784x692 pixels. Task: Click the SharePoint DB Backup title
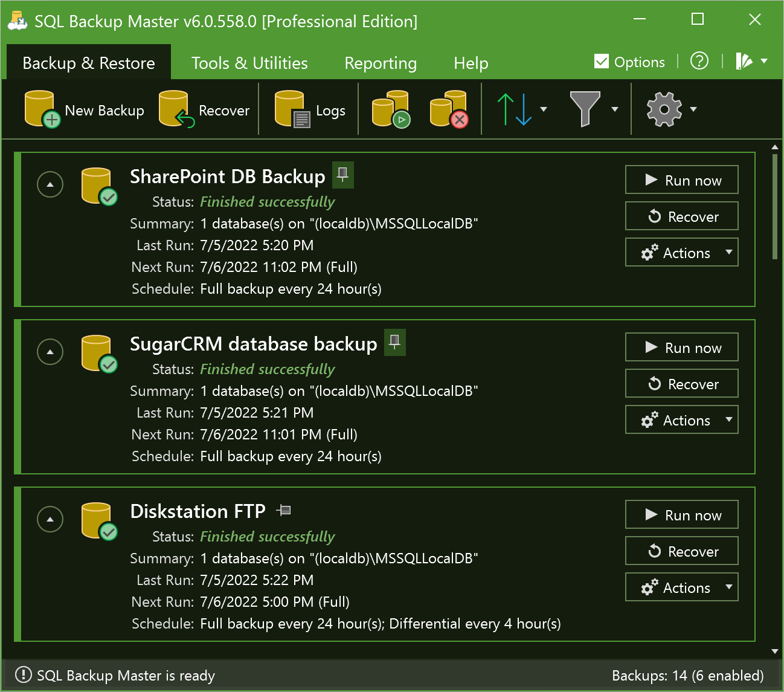pyautogui.click(x=228, y=176)
